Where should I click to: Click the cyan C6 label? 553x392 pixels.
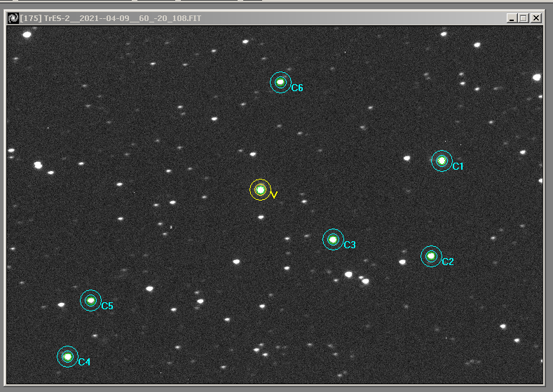[297, 88]
